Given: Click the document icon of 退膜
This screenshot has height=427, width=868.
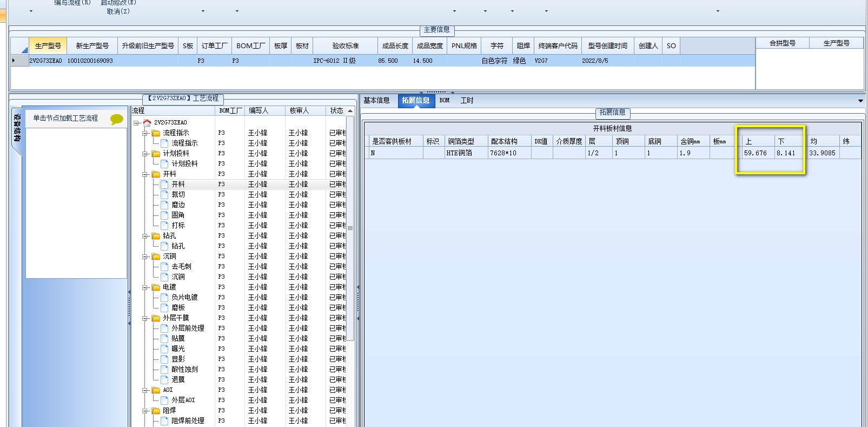Looking at the screenshot, I should click(165, 379).
